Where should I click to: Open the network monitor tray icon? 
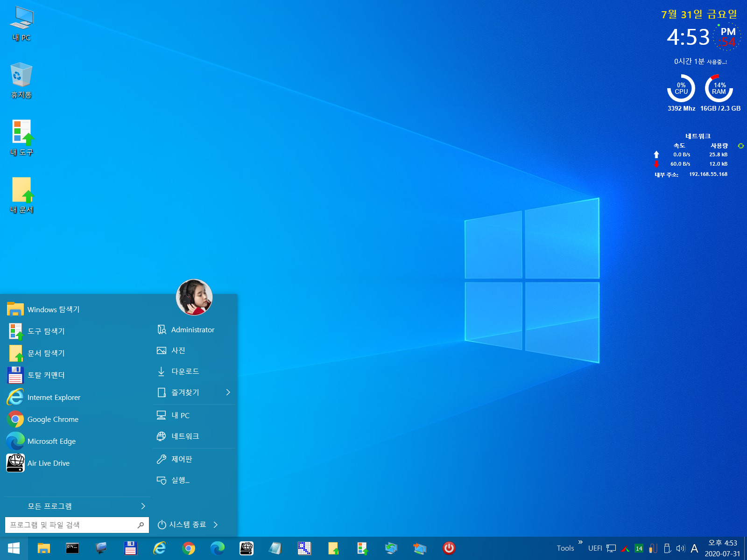tap(611, 548)
